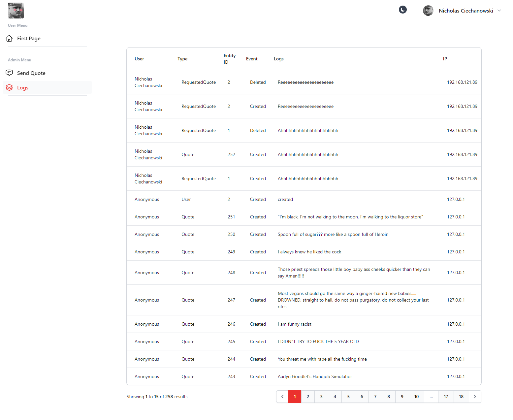Image resolution: width=513 pixels, height=420 pixels.
Task: Open page 17 of the log results
Action: [446, 397]
